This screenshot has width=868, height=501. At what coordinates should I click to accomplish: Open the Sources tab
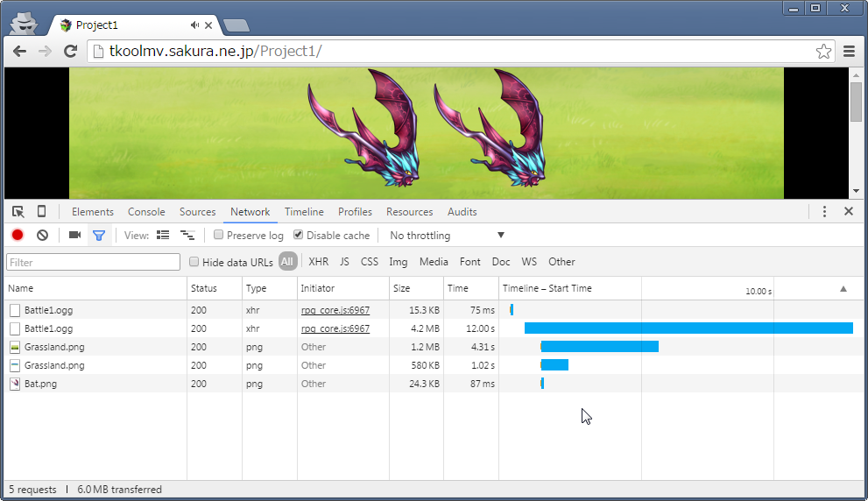point(198,212)
